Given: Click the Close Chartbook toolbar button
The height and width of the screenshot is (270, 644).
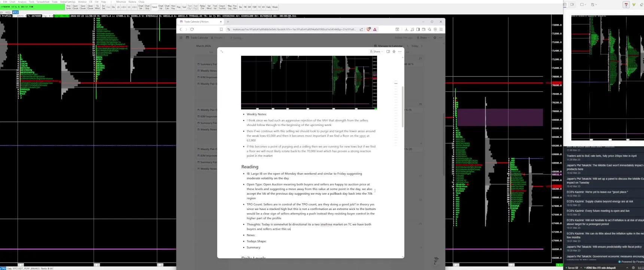Looking at the screenshot, I should [90, 7].
